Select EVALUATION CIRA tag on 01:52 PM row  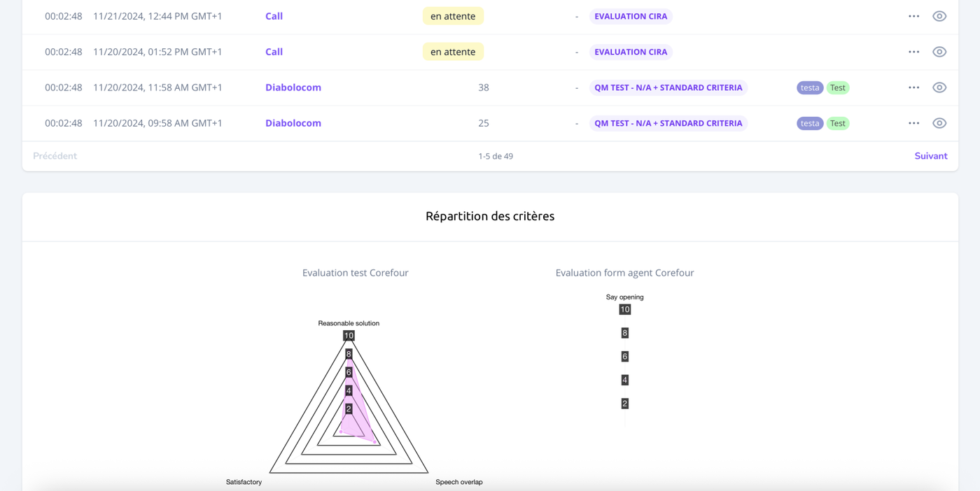(630, 52)
